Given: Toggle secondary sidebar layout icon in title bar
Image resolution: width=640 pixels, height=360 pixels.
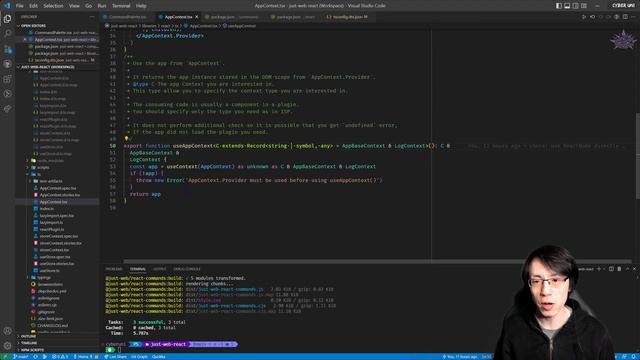Looking at the screenshot, I should pyautogui.click(x=576, y=6).
